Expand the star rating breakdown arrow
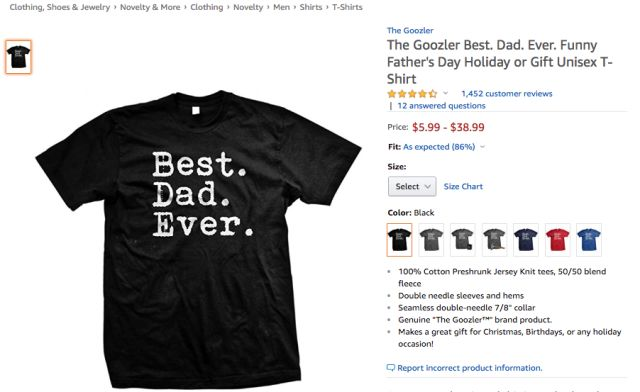The height and width of the screenshot is (392, 640). (x=445, y=93)
